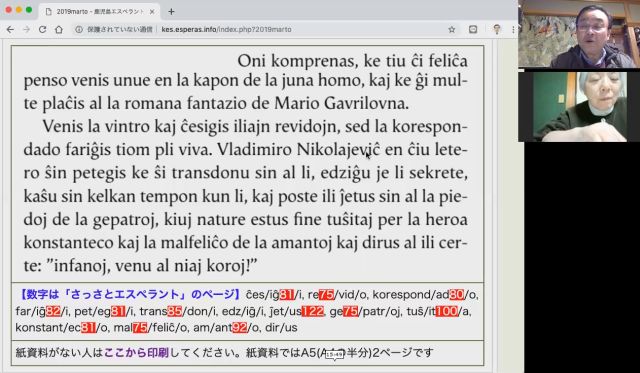Click the 保護されていない通信 security warning label
The image size is (640, 373).
120,29
